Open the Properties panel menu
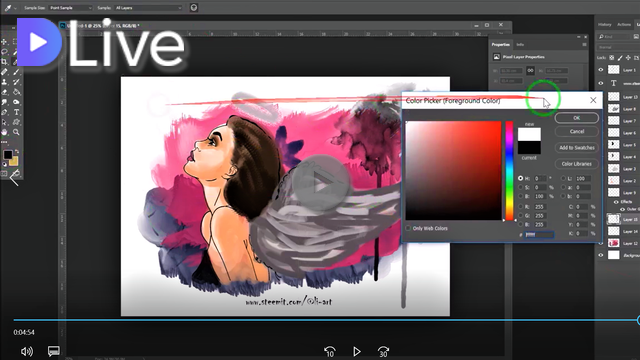Viewport: 640px width, 360px height. point(584,44)
